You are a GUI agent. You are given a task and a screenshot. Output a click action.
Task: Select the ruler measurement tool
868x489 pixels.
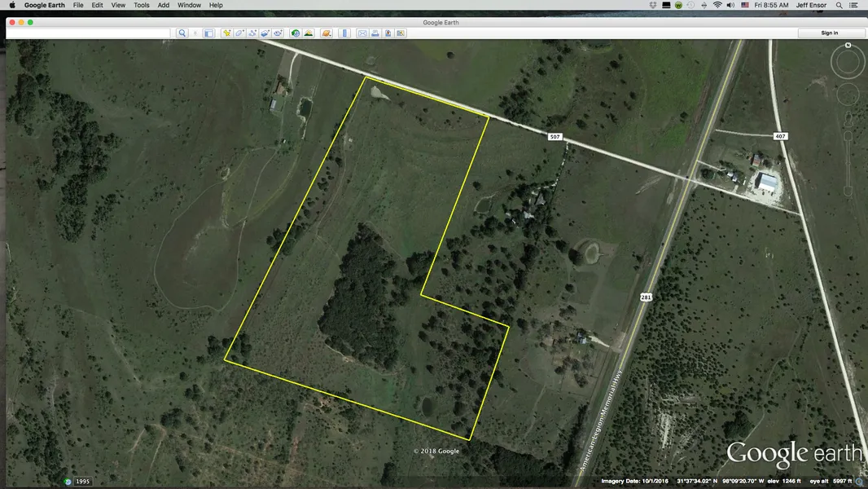tap(344, 33)
